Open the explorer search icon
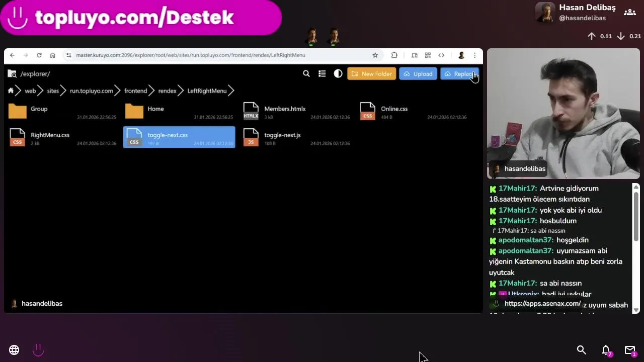 click(x=306, y=74)
